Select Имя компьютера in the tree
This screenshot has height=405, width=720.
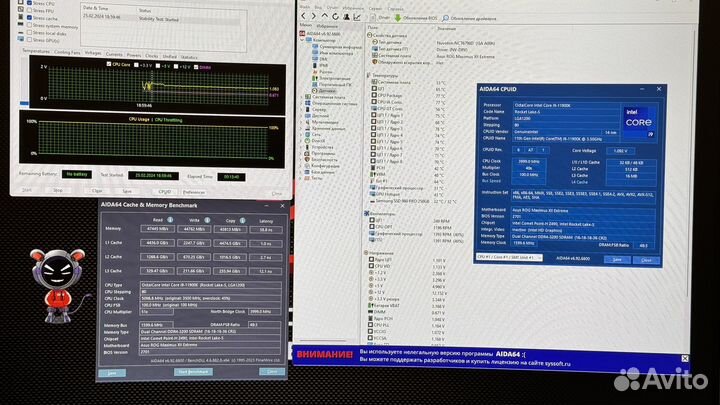333,53
